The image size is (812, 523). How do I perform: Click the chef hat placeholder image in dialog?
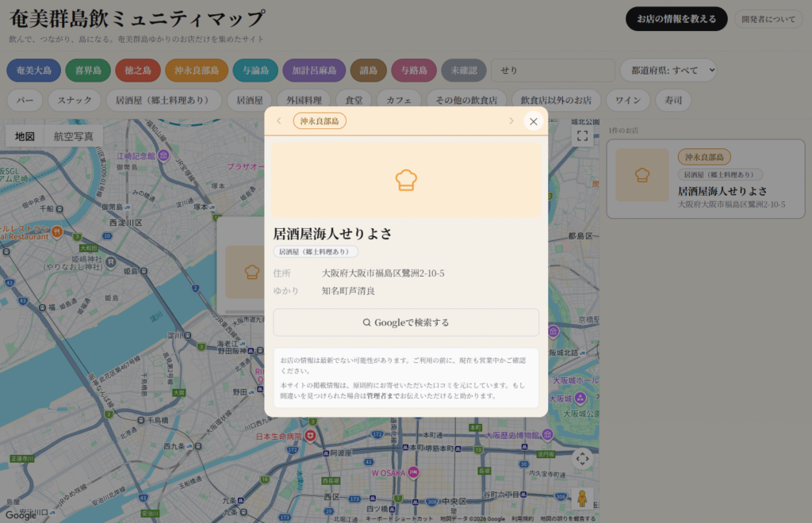coord(406,180)
